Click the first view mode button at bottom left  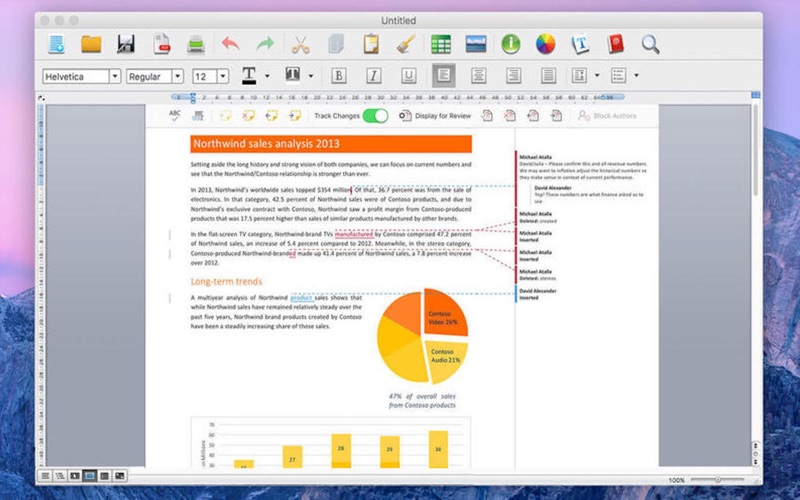(45, 476)
